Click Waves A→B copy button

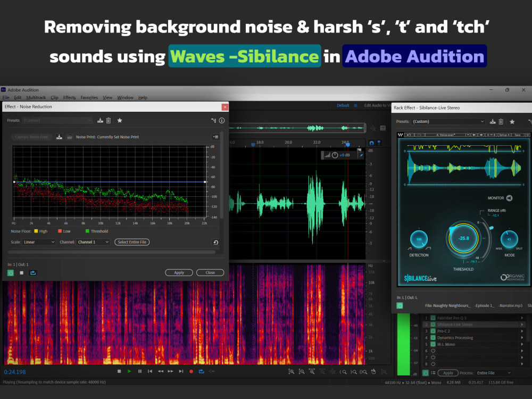[x=491, y=135]
